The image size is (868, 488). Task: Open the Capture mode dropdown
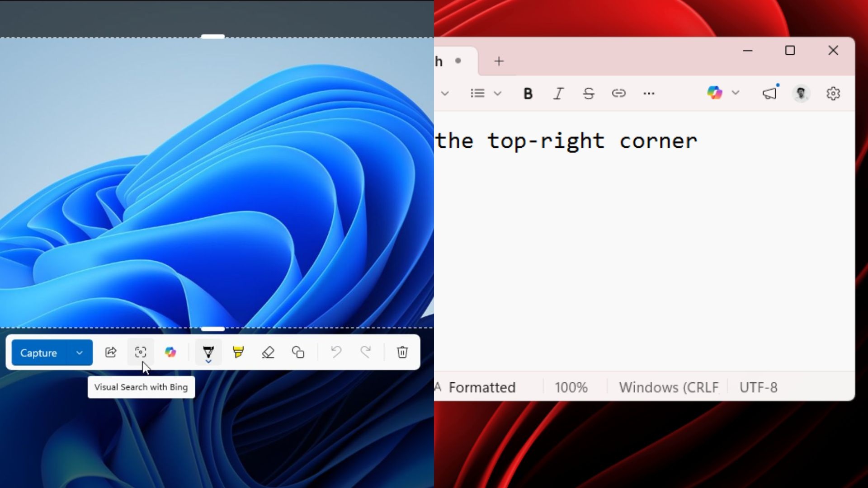point(79,352)
